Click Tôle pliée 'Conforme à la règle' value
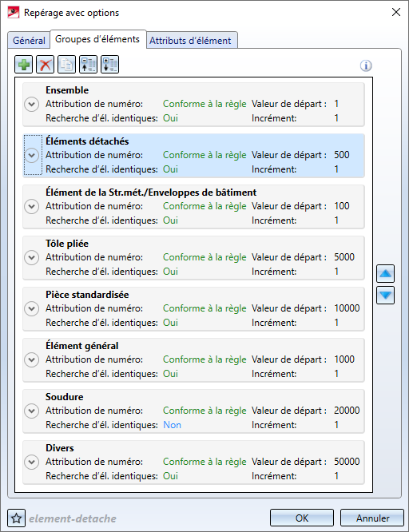 tap(204, 257)
